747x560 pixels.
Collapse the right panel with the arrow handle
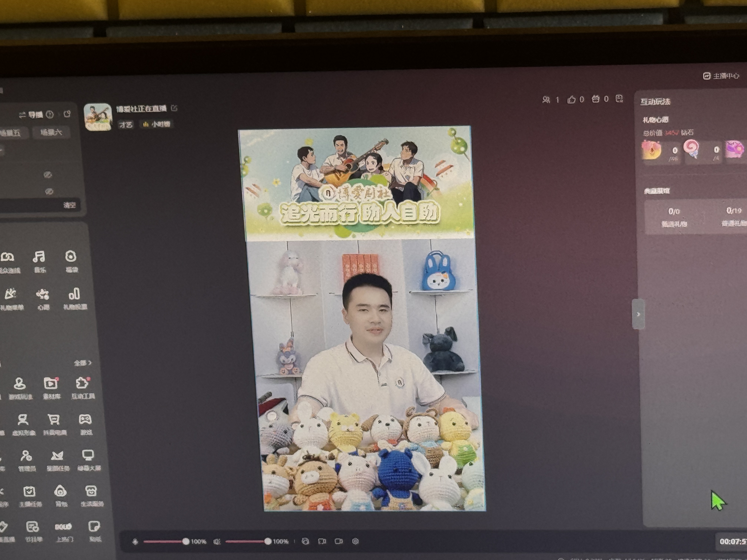tap(638, 314)
